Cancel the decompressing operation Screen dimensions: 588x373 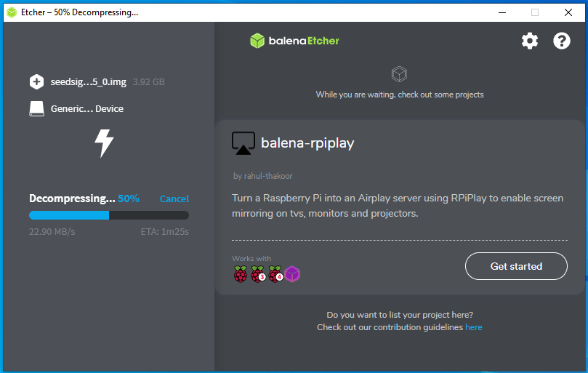click(174, 198)
